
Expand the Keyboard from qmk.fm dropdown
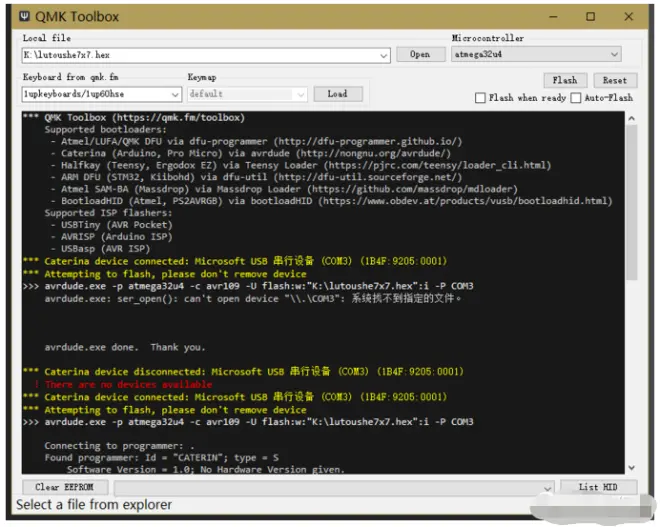tap(175, 94)
